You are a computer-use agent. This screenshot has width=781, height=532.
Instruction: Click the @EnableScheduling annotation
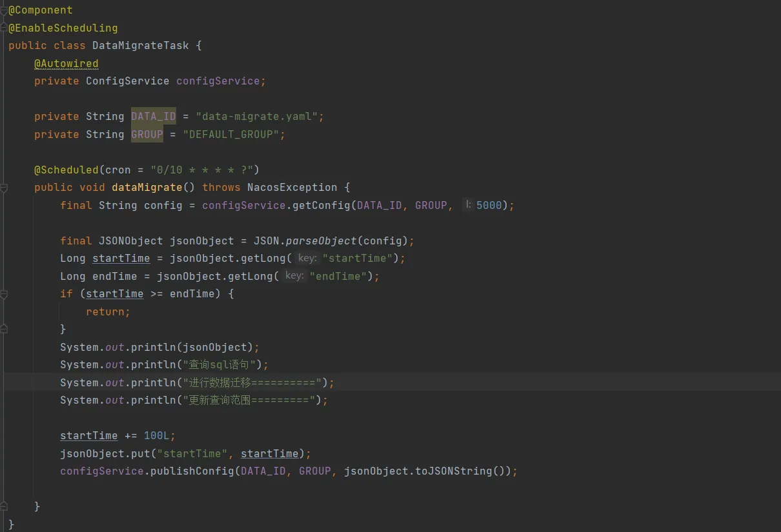coord(63,28)
